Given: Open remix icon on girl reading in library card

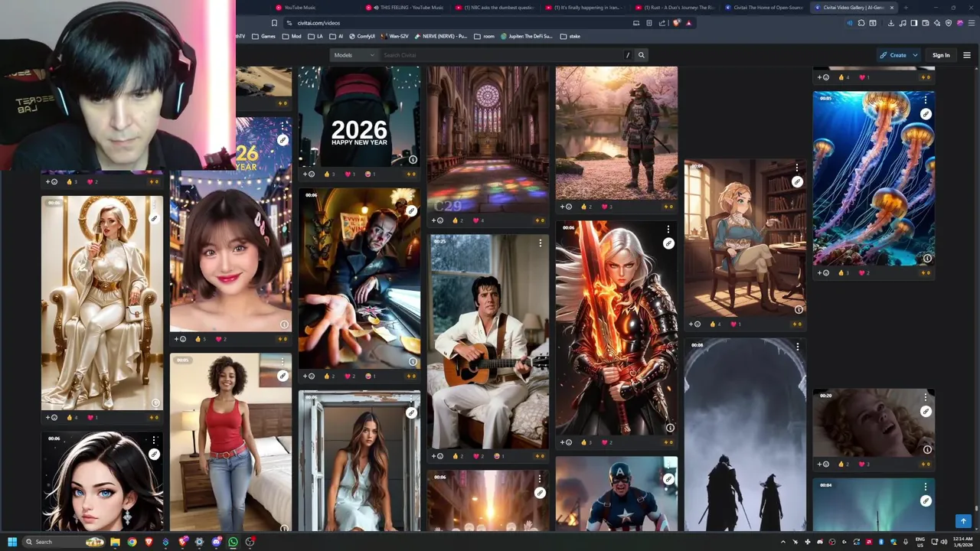Looking at the screenshot, I should pyautogui.click(x=797, y=182).
